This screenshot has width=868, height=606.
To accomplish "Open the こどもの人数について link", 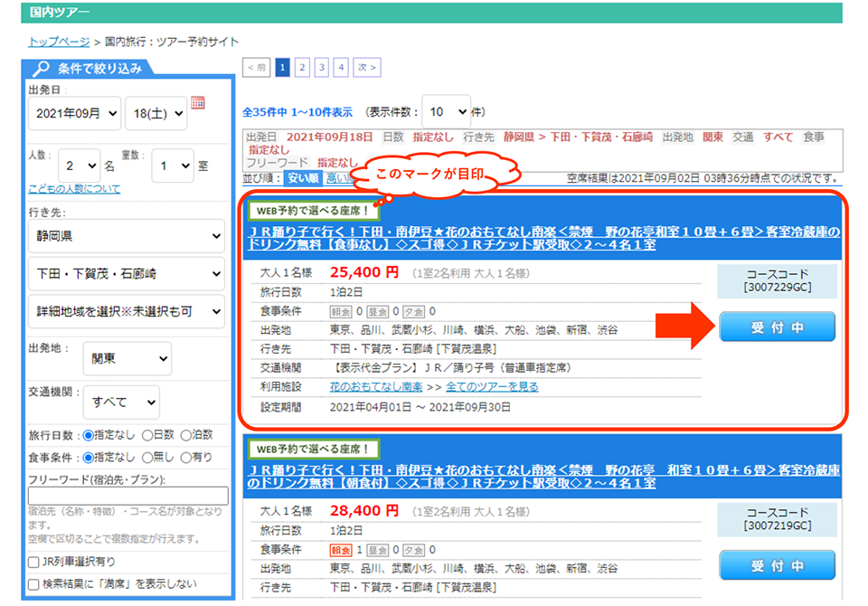I will click(74, 189).
